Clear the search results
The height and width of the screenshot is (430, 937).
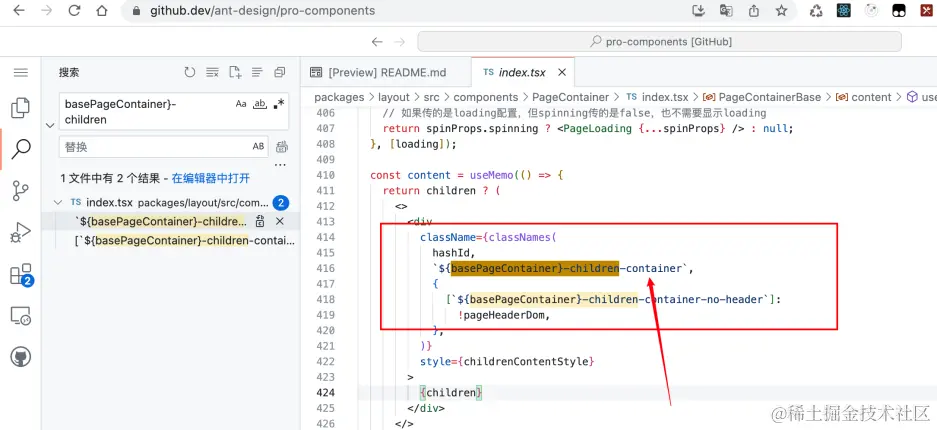(x=212, y=73)
